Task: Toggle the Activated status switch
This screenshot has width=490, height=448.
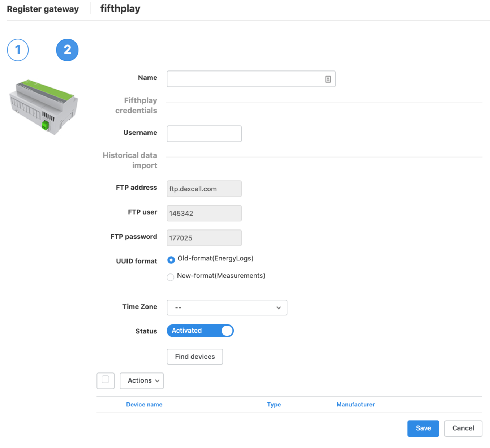Action: tap(200, 331)
